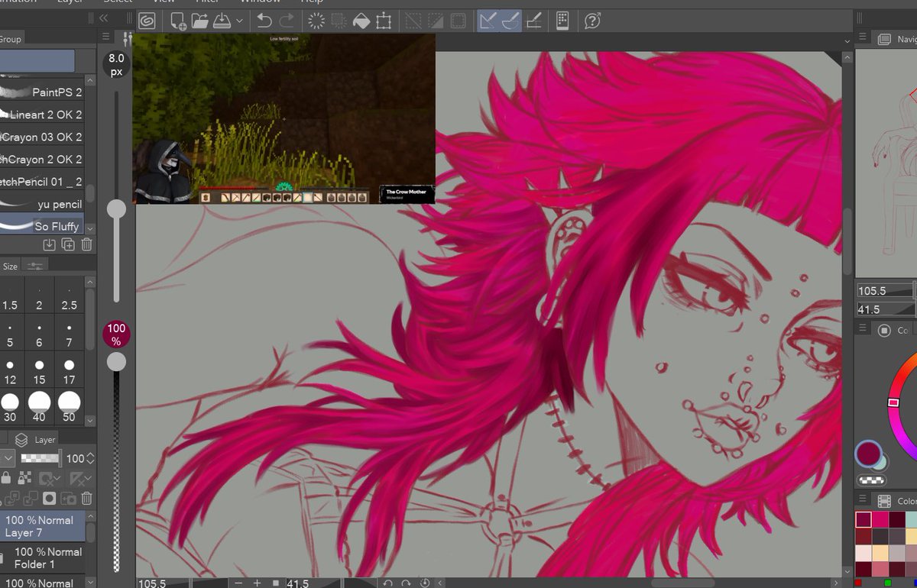Delete the selected layer with trash icon

click(86, 499)
